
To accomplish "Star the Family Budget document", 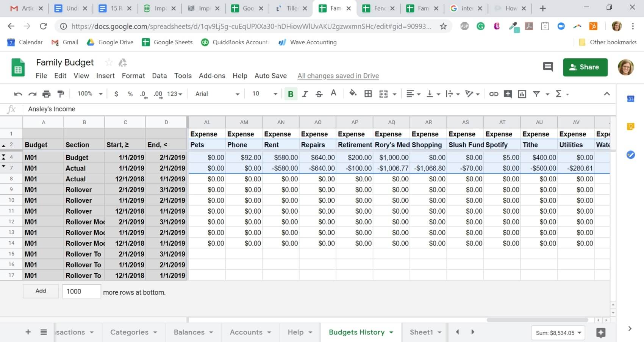I will pos(109,62).
